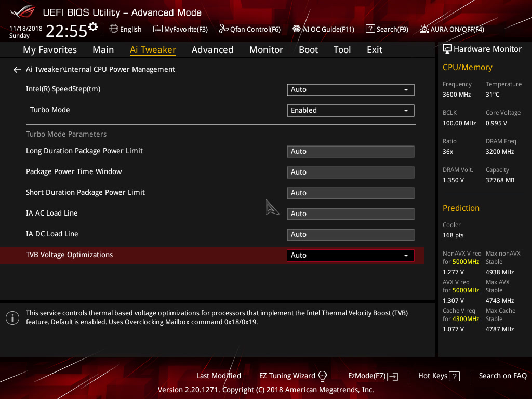Open Search on FAQ link

tap(503, 376)
